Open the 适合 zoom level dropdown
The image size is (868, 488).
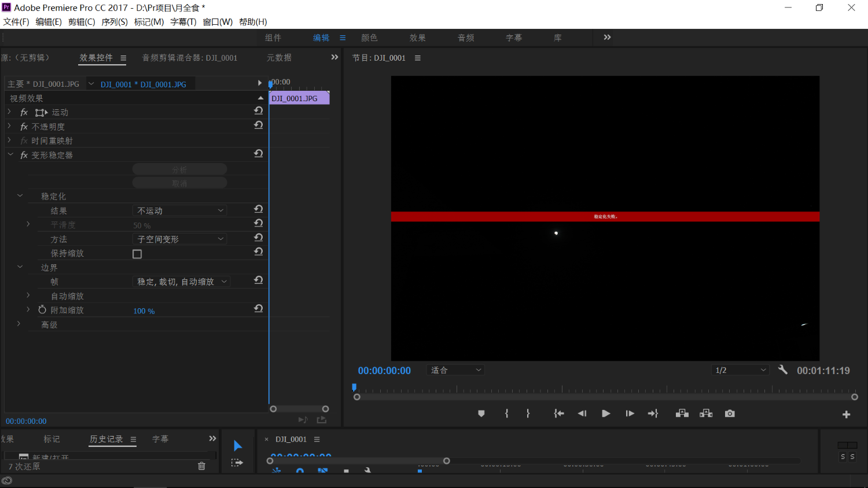tap(455, 370)
